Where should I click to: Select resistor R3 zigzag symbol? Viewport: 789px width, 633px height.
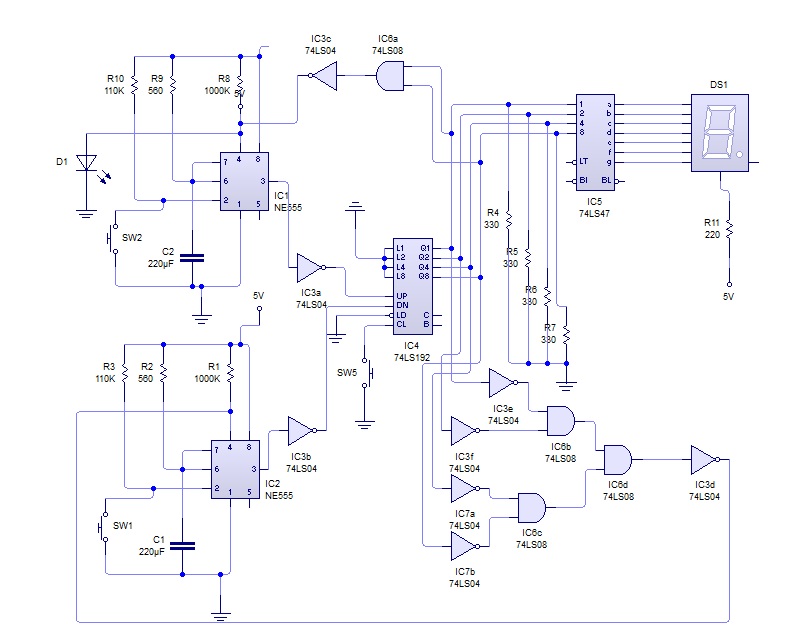125,373
